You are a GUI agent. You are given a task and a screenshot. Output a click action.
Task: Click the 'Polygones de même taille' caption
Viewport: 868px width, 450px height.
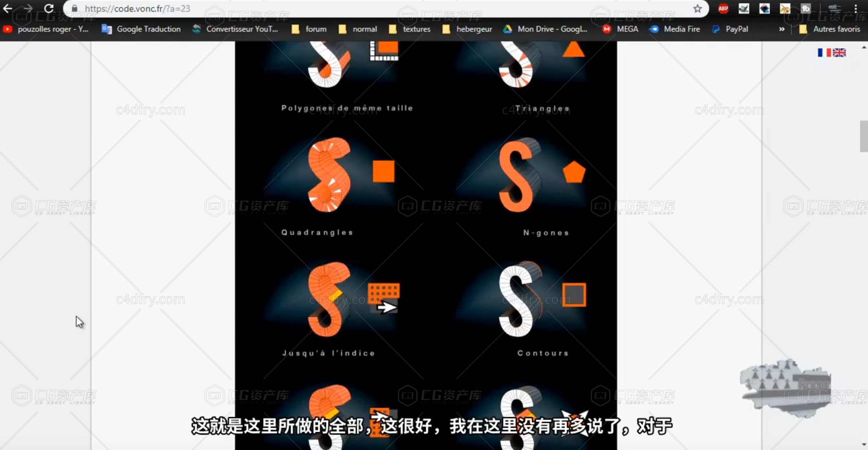click(x=347, y=108)
